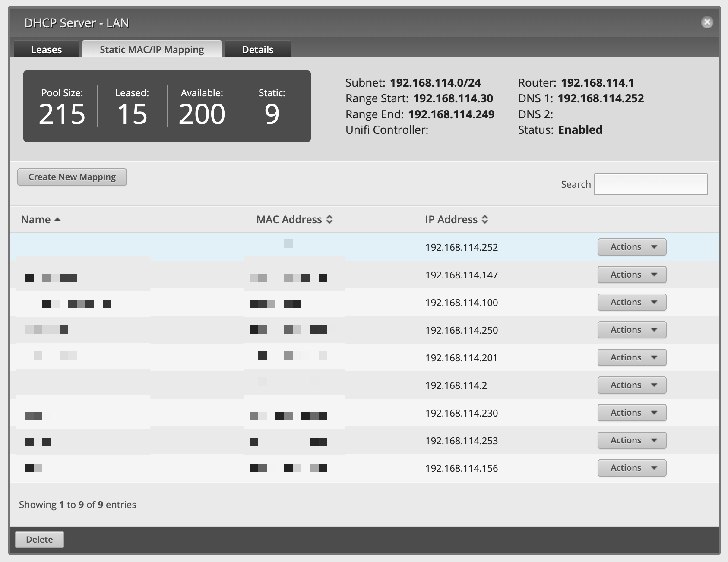Open Actions dropdown for 192.168.114.156
The image size is (728, 562).
point(632,468)
